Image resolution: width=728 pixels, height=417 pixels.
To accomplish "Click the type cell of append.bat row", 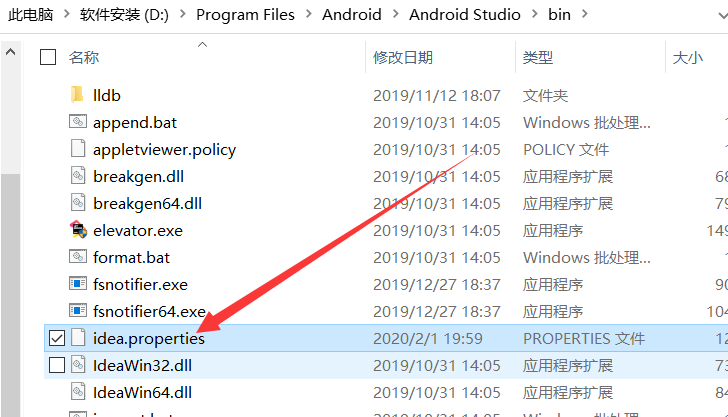I will 586,123.
